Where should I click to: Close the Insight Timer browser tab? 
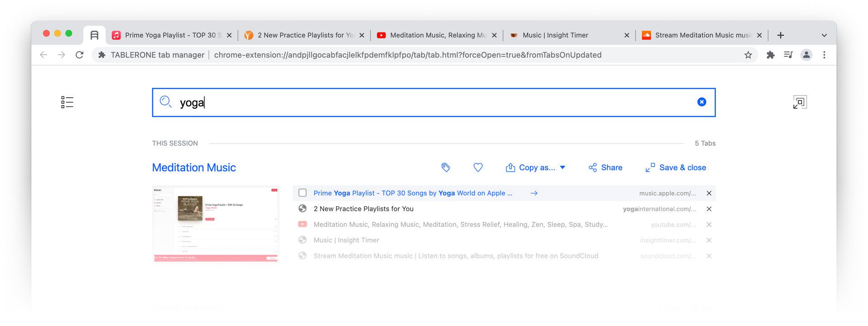click(627, 35)
